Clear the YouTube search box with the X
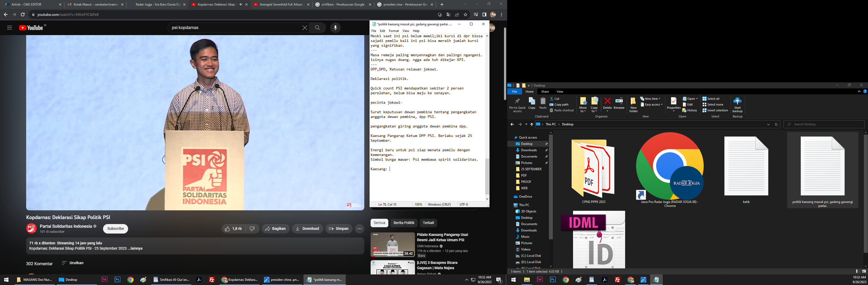Viewport: 868px width, 285px height. (305, 28)
